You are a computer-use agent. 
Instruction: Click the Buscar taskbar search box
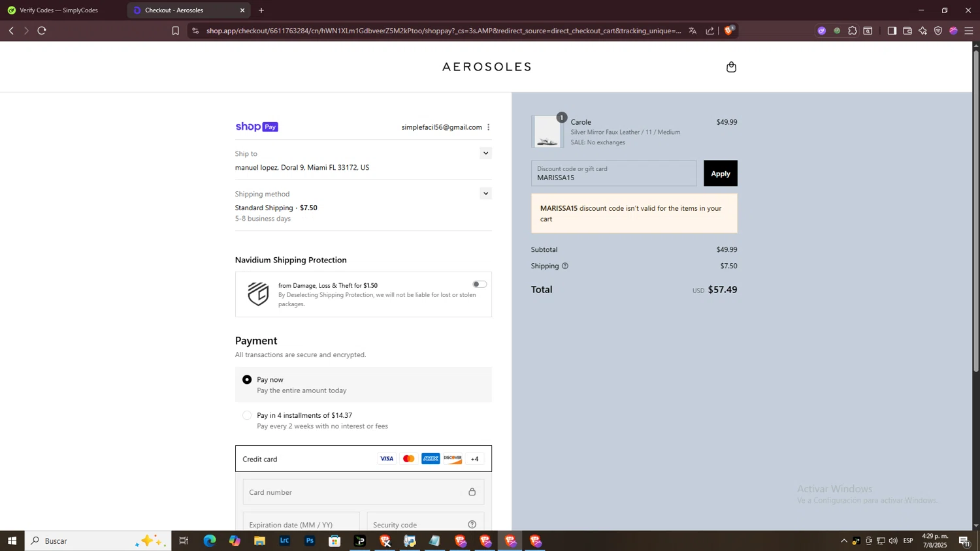pos(98,541)
